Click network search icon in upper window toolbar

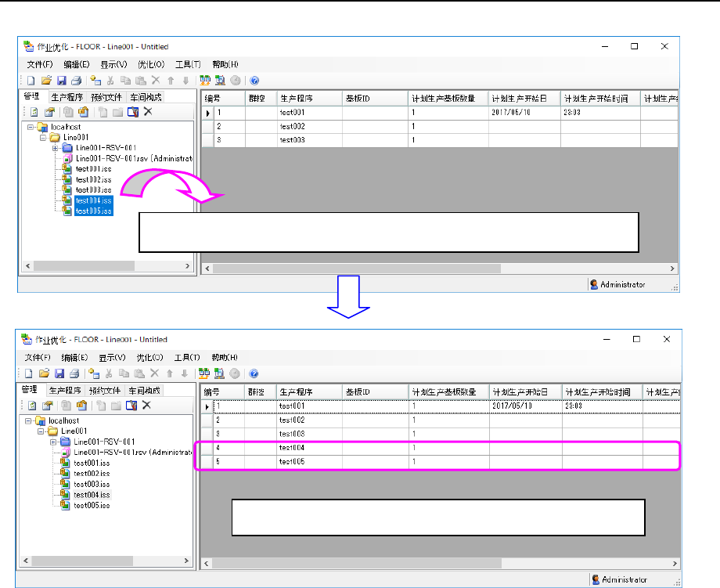[x=221, y=81]
